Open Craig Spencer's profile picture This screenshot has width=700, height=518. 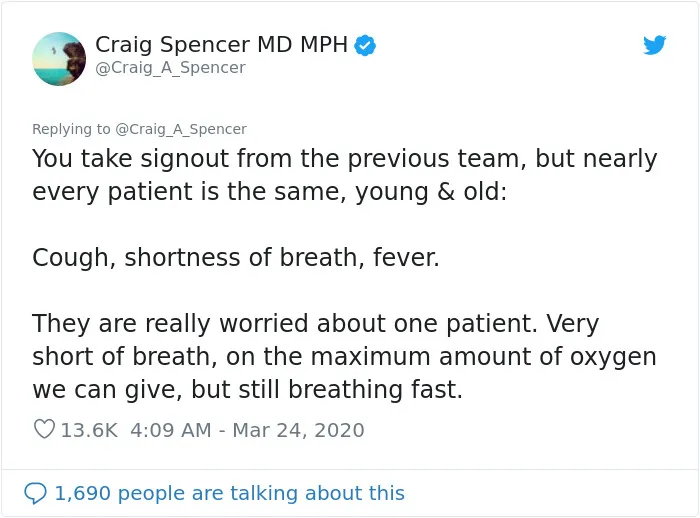point(59,59)
